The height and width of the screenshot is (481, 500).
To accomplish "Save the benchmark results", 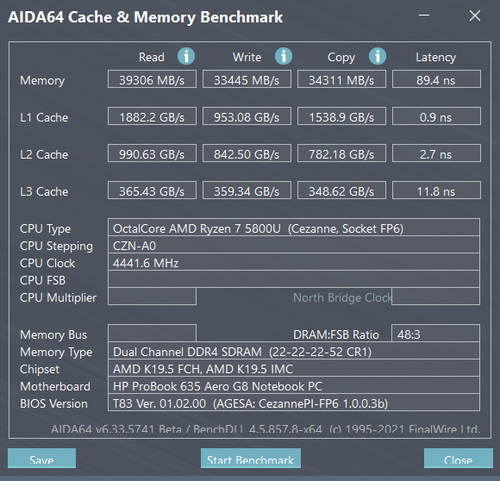I will click(x=42, y=458).
